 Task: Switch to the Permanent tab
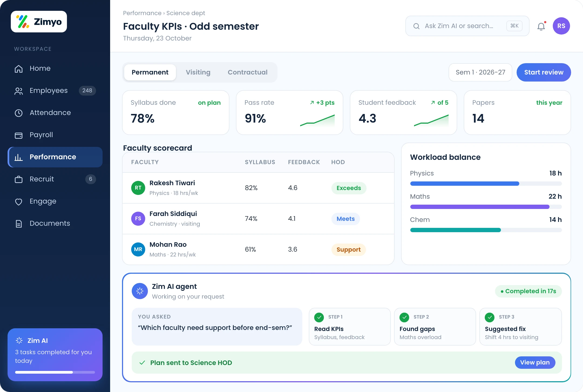point(150,72)
